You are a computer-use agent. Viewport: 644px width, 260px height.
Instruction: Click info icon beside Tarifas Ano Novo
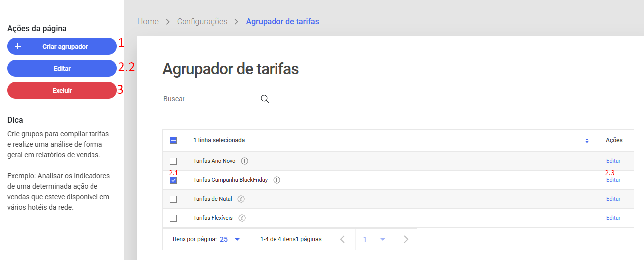(x=245, y=161)
